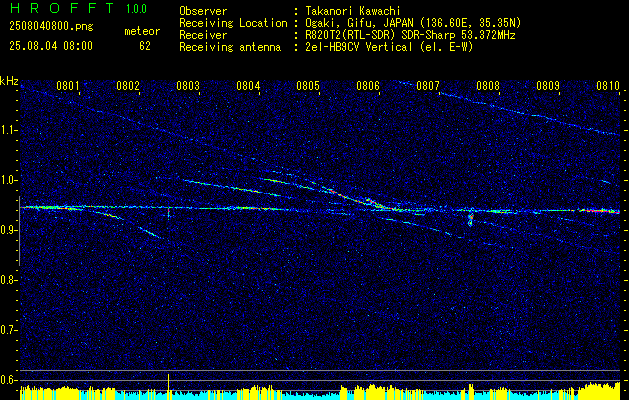This screenshot has height=400, width=629.
Task: Click the 1.0 kHz axis label
Action: tap(8, 180)
